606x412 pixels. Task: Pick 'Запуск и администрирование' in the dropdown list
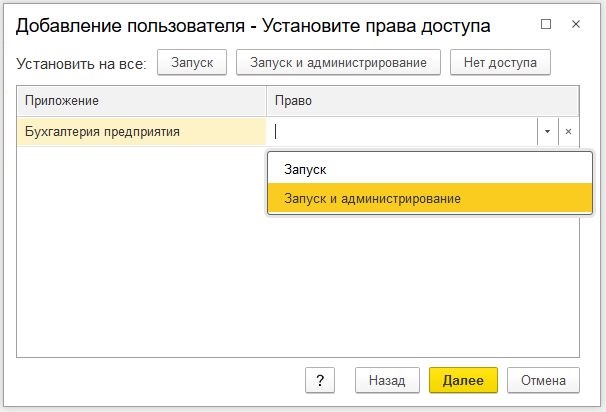tap(372, 198)
